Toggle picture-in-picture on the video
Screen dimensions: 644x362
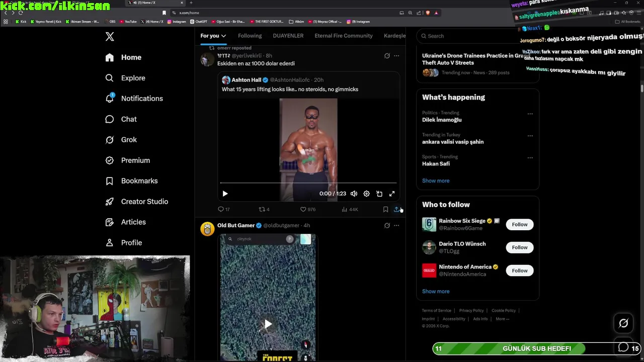(379, 194)
